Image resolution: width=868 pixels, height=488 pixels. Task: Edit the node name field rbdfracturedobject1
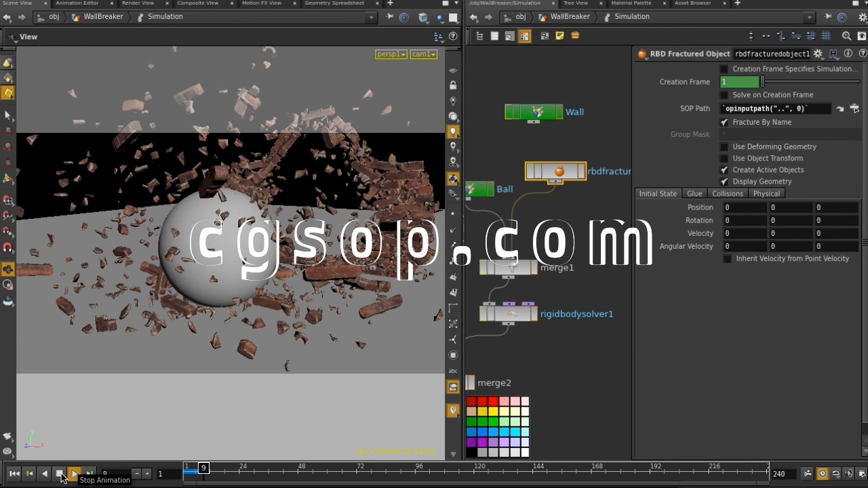coord(772,54)
